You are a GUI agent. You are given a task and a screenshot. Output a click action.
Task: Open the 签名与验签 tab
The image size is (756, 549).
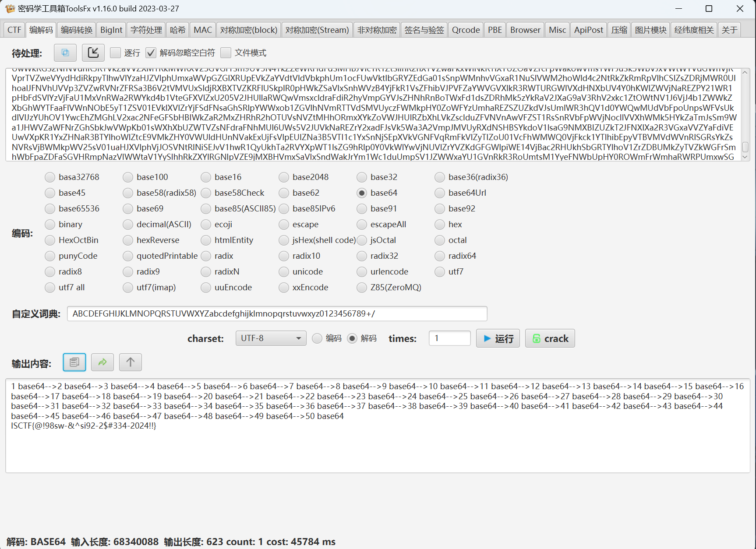(x=424, y=30)
